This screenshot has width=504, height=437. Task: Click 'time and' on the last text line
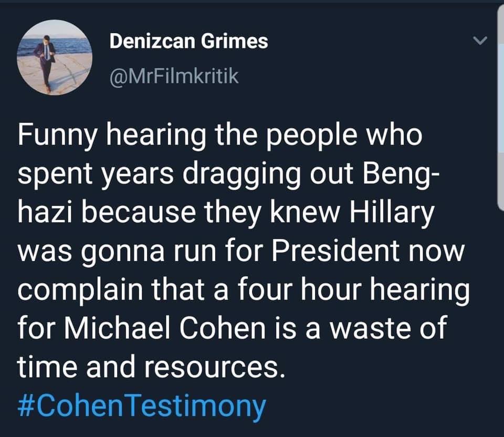point(77,367)
